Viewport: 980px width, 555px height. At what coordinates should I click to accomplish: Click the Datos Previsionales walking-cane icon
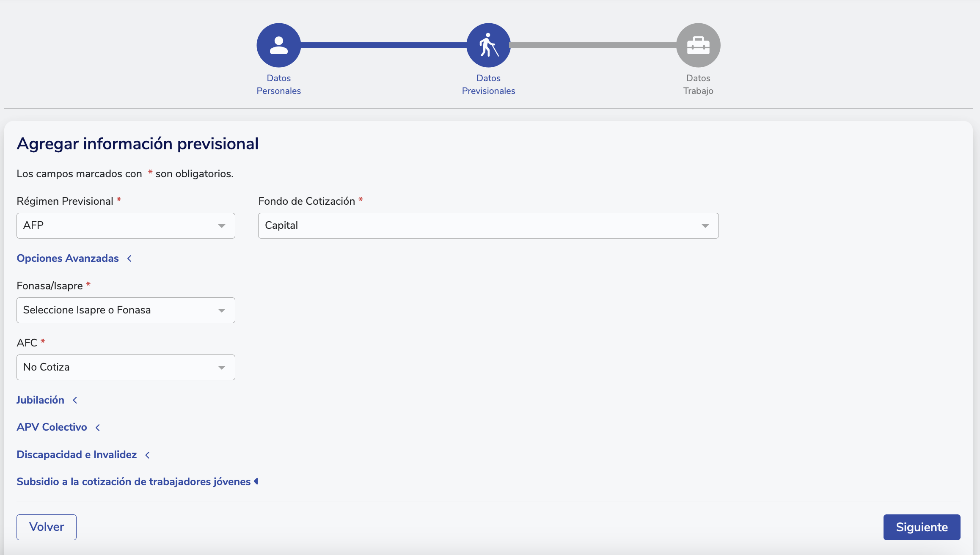488,45
